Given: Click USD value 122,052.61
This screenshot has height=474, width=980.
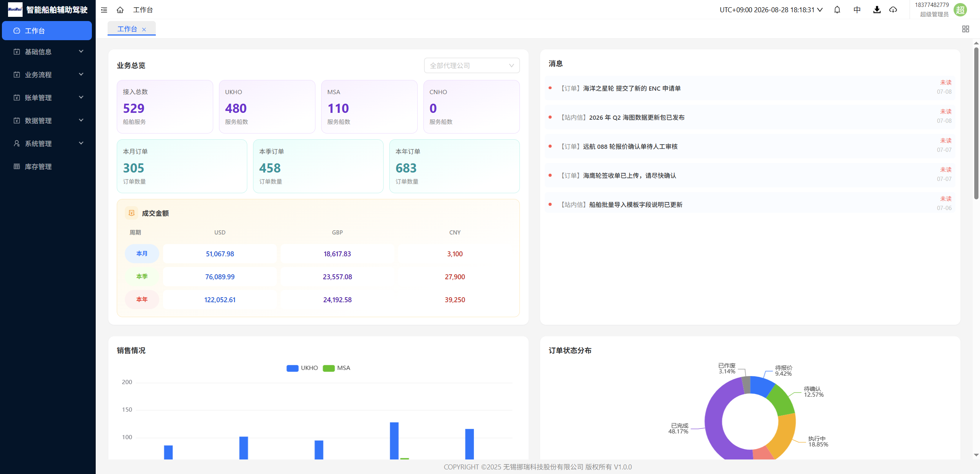Looking at the screenshot, I should (220, 300).
